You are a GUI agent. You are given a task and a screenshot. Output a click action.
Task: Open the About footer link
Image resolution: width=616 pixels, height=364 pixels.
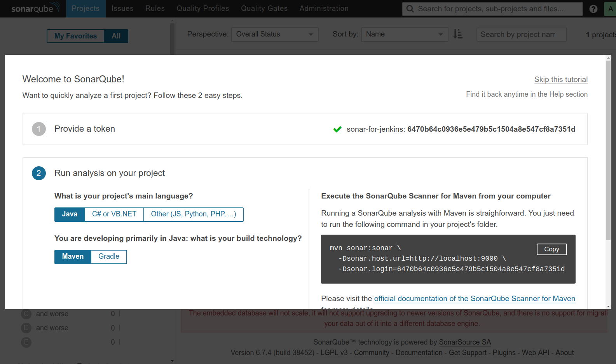click(564, 353)
